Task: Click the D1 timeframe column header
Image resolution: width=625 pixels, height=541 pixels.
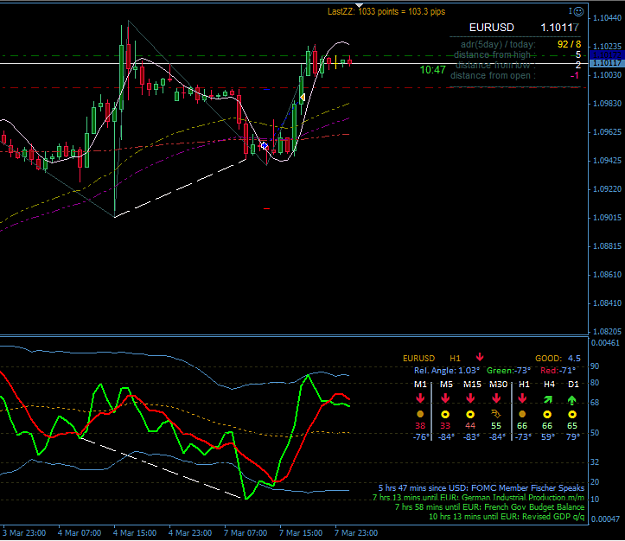Action: (573, 384)
